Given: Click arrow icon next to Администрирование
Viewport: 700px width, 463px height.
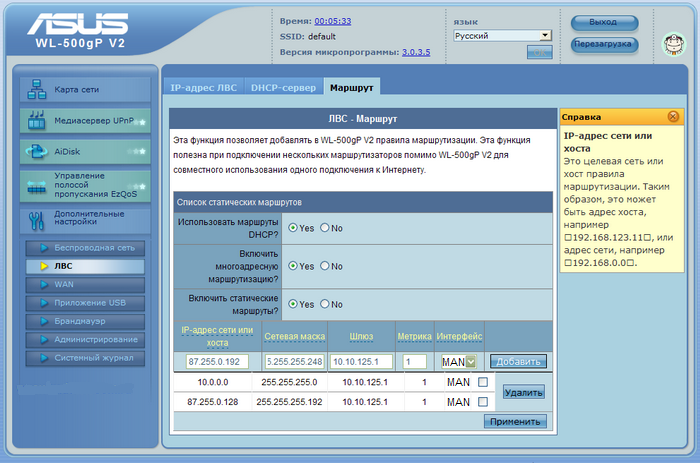Looking at the screenshot, I should point(44,339).
